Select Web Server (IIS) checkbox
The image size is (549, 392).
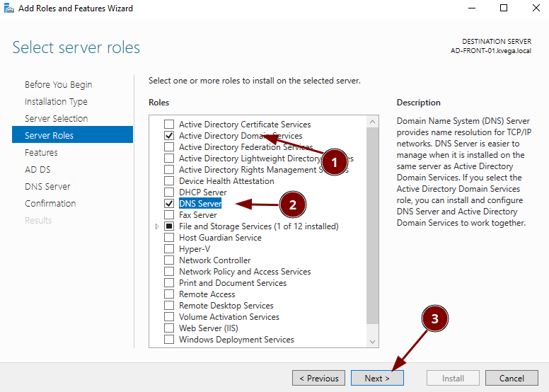coord(168,328)
